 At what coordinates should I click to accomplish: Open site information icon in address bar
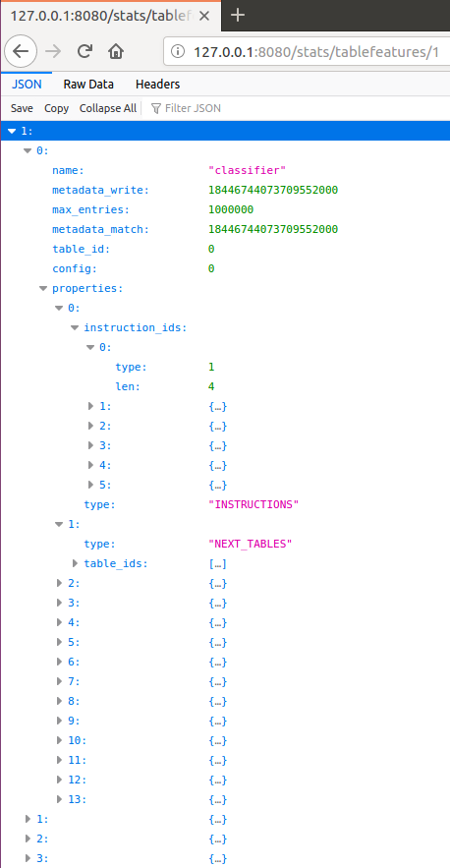coord(177,52)
